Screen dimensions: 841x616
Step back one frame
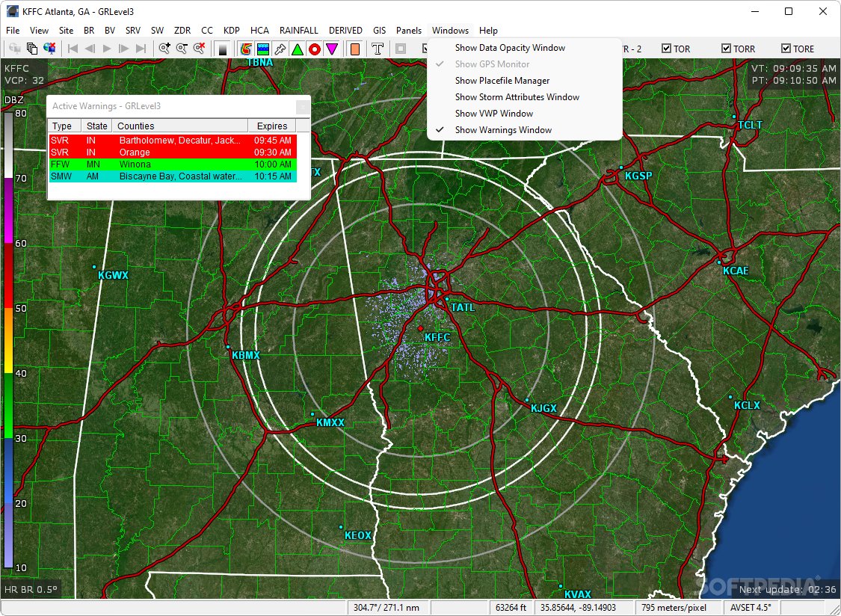(90, 49)
